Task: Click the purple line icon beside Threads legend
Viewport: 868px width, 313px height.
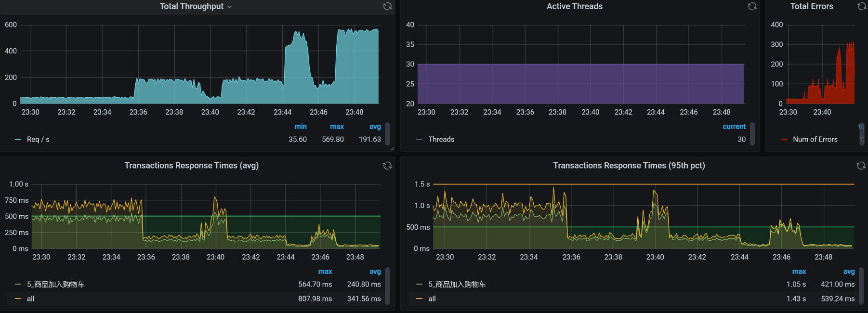Action: point(419,140)
